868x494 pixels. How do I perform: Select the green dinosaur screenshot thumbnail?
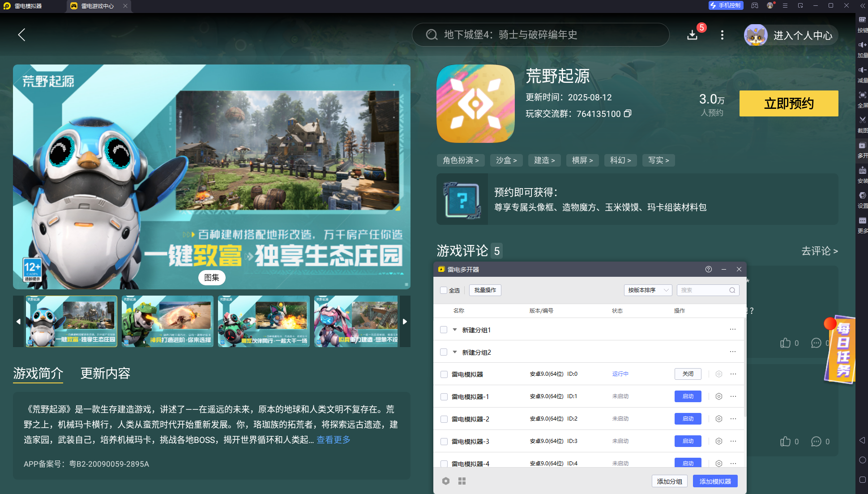point(167,322)
